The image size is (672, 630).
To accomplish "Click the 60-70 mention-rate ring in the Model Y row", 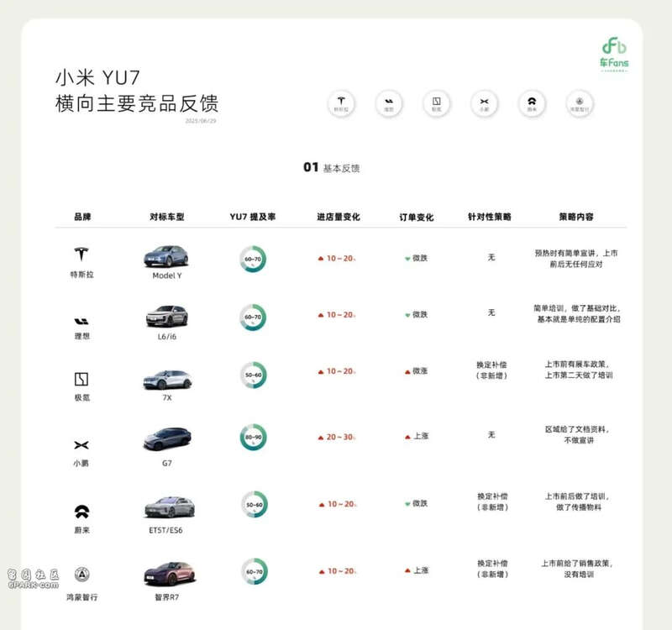I will click(x=253, y=259).
